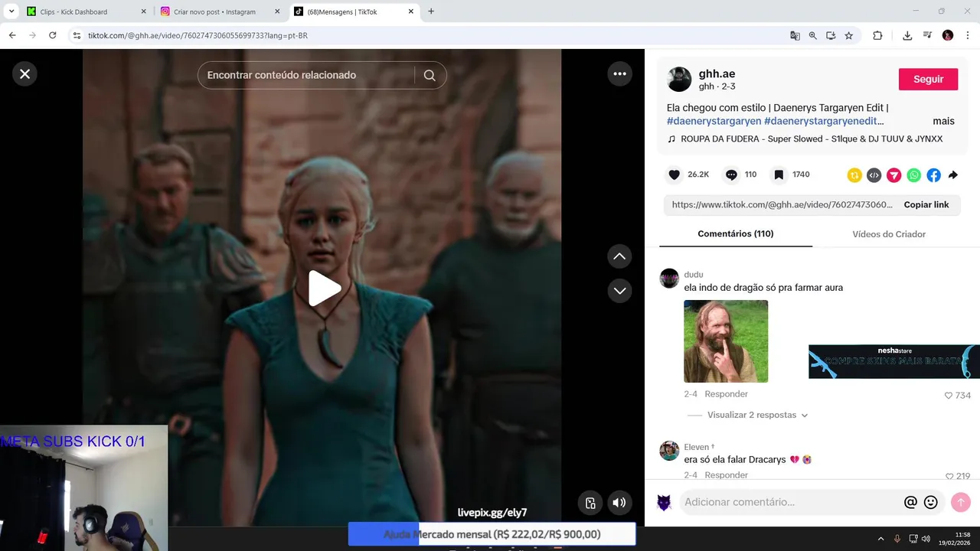Image resolution: width=980 pixels, height=551 pixels.
Task: Close the TikTok video viewer
Action: pos(24,73)
